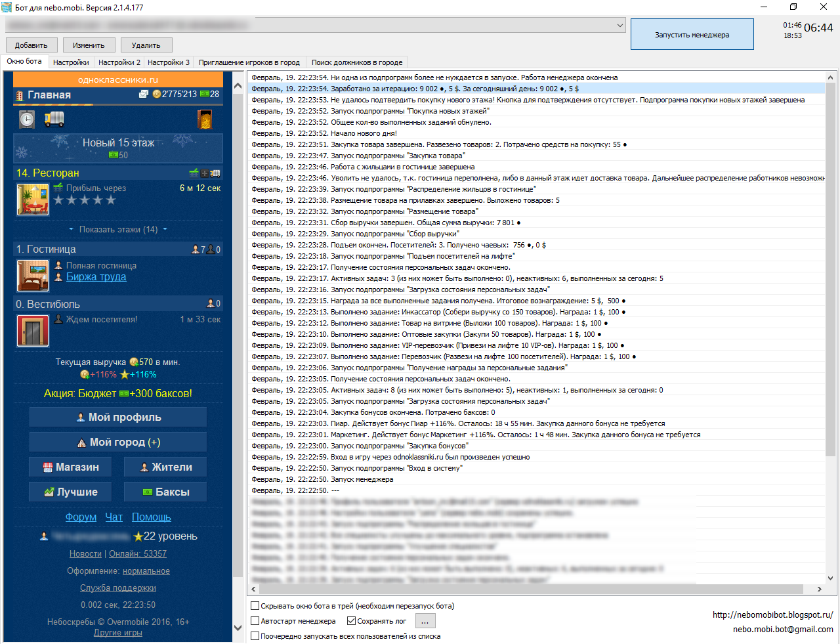Click the log vertical scrollbar thumb
Screen dimensions: 840x644
coord(831,269)
